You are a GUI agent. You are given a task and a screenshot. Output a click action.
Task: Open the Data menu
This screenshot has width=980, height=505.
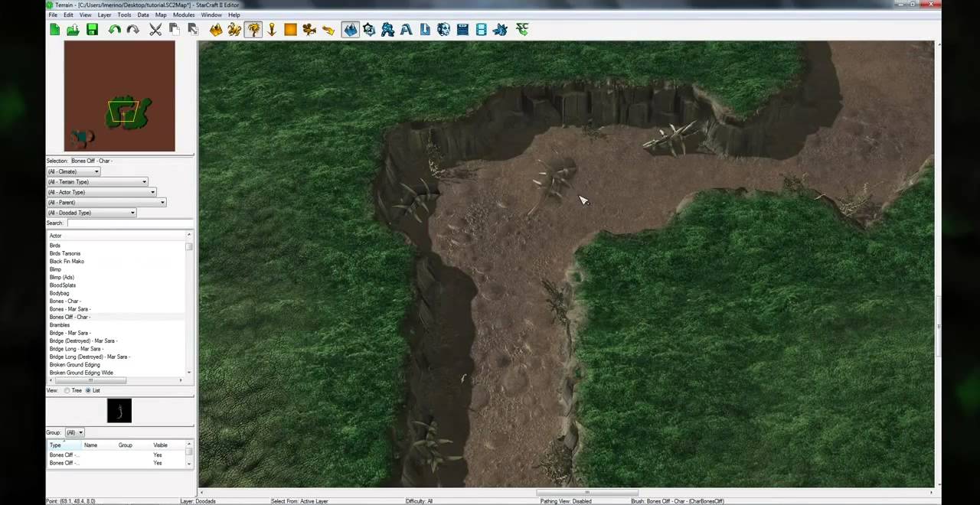[143, 15]
